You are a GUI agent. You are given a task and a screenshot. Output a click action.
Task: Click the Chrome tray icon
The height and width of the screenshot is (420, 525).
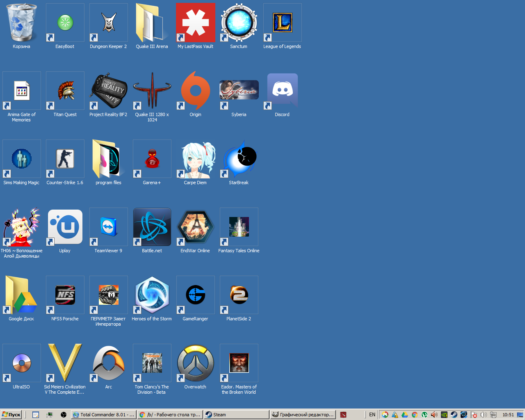(x=415, y=415)
